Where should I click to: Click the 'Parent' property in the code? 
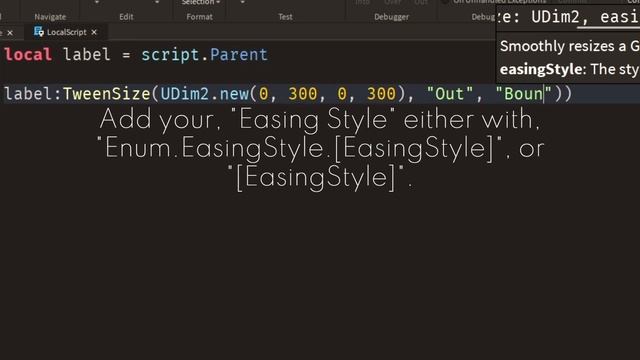pos(239,55)
